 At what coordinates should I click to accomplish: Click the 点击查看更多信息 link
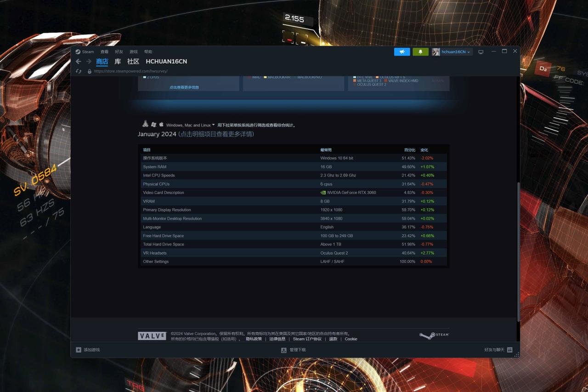(x=184, y=87)
